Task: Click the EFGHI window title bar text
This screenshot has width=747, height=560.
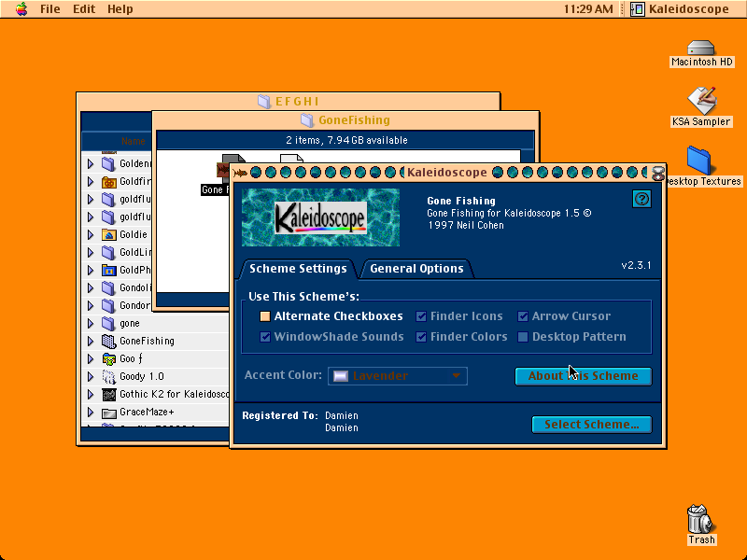Action: tap(297, 102)
